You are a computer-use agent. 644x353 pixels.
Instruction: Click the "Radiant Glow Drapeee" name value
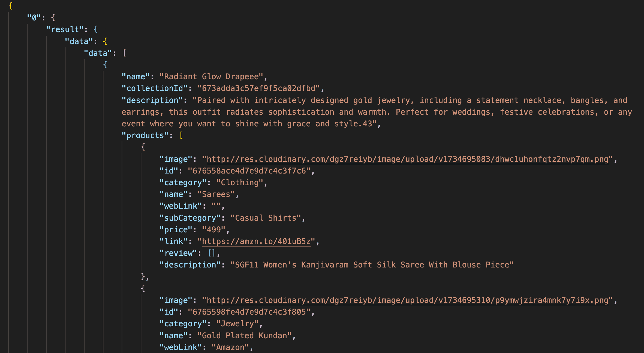coord(211,77)
